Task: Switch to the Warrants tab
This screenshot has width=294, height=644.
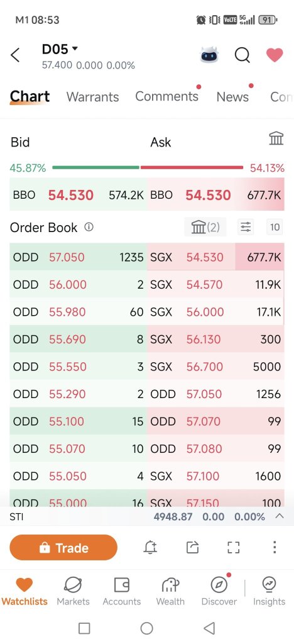Action: tap(93, 97)
